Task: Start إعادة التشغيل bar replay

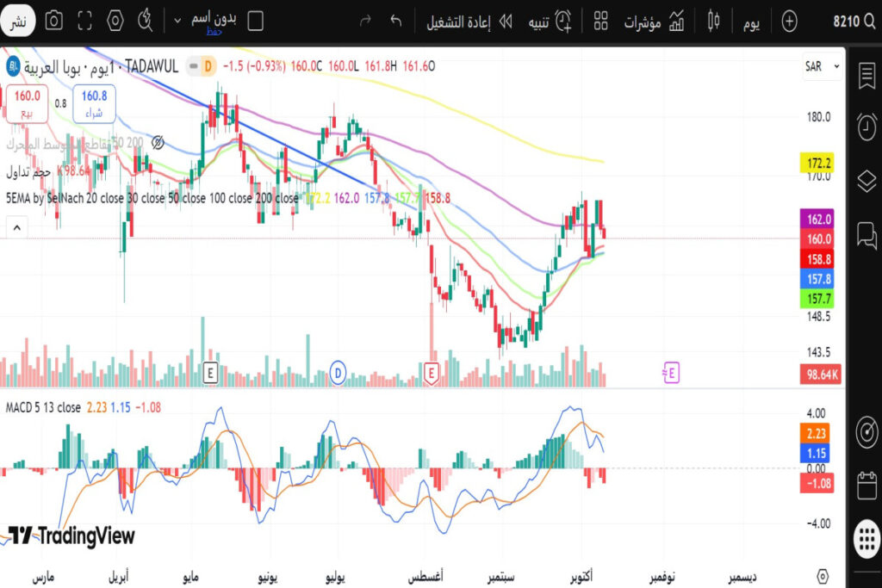Action: 469,21
